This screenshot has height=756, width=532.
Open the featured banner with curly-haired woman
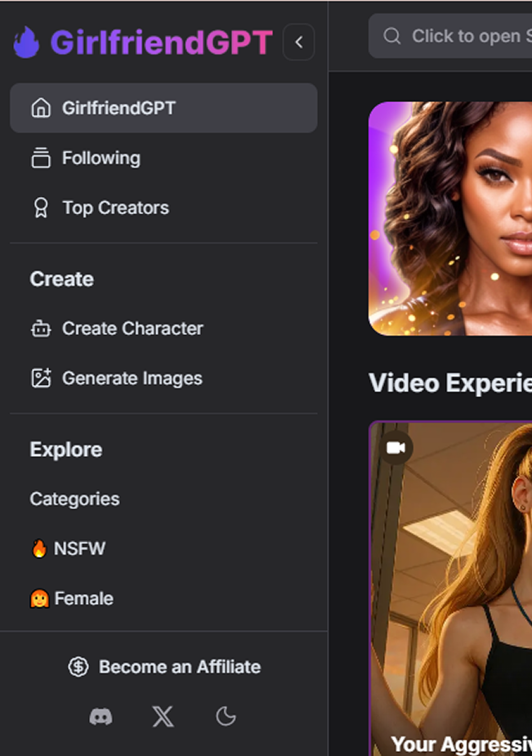pyautogui.click(x=450, y=218)
